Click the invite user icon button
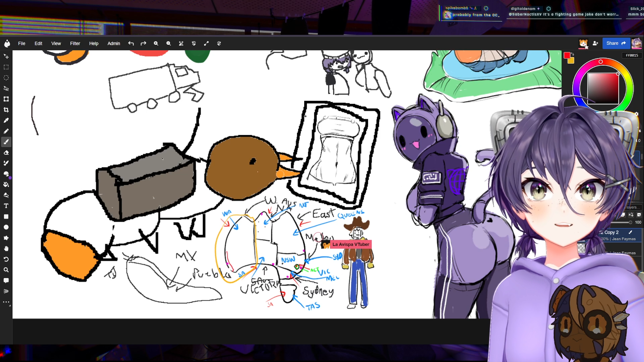Image resolution: width=644 pixels, height=362 pixels. click(x=595, y=43)
